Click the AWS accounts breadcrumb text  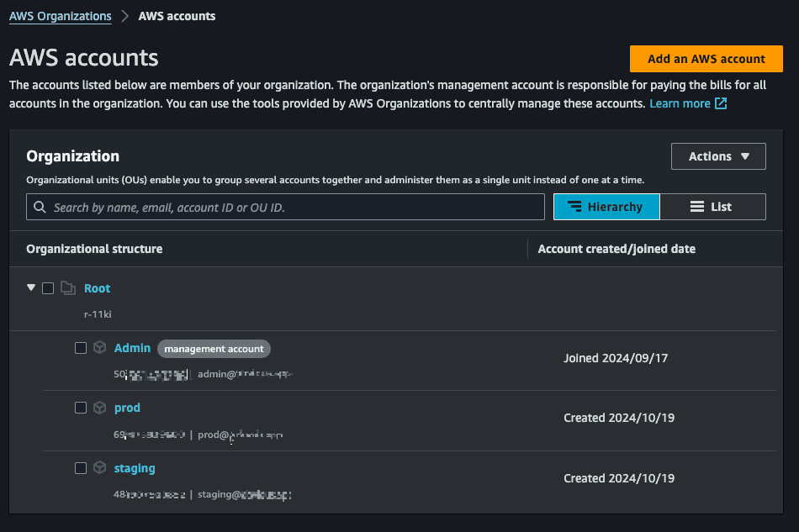tap(177, 16)
